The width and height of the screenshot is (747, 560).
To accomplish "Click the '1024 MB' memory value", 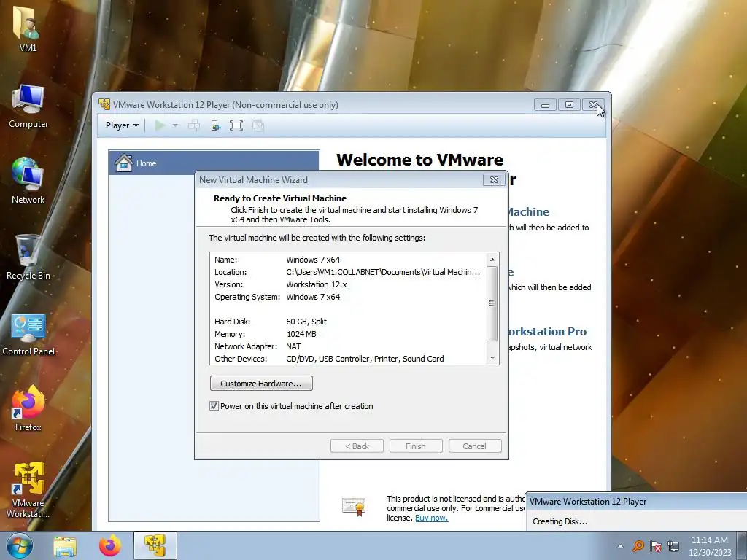I will click(x=301, y=334).
